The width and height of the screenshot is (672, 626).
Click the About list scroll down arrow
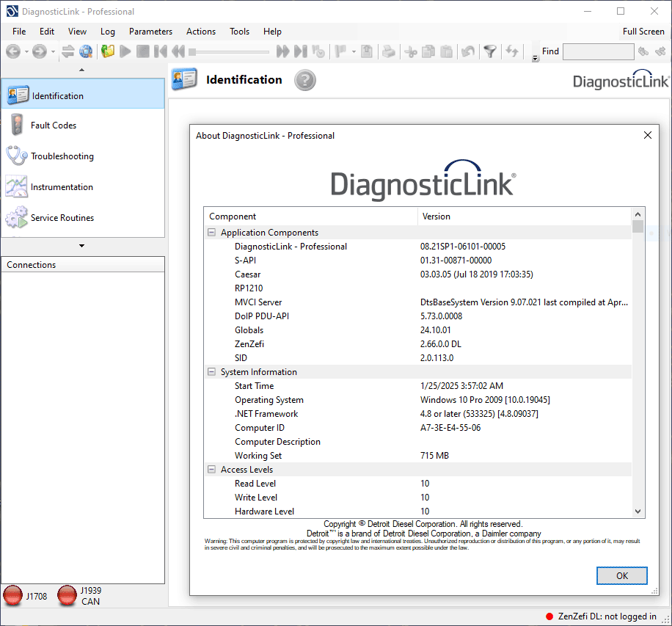pos(638,511)
